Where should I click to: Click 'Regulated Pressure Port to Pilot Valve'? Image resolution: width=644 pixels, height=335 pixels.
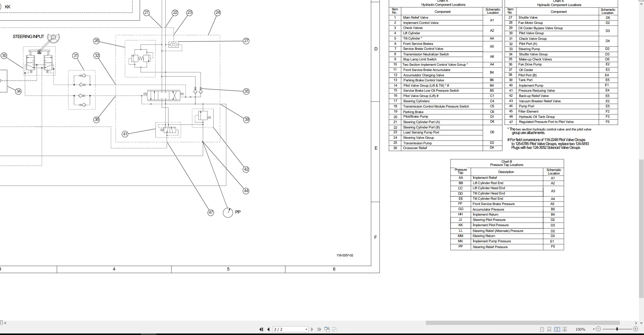(x=546, y=122)
